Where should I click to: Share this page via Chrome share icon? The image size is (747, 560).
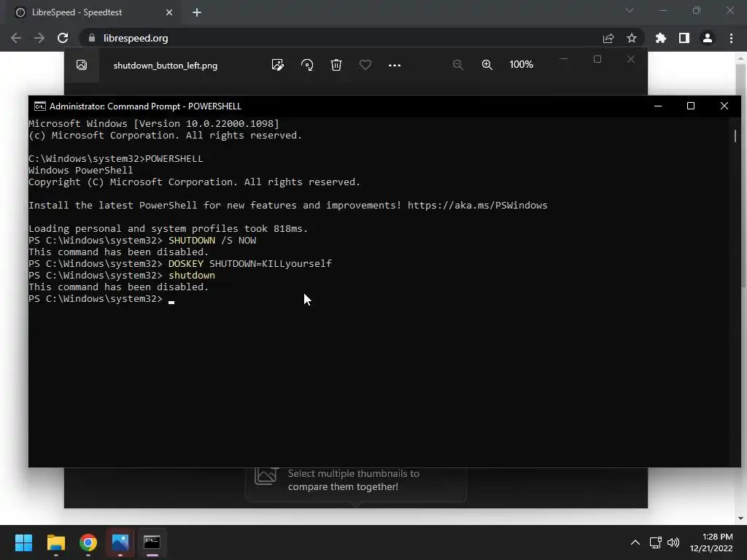[608, 38]
